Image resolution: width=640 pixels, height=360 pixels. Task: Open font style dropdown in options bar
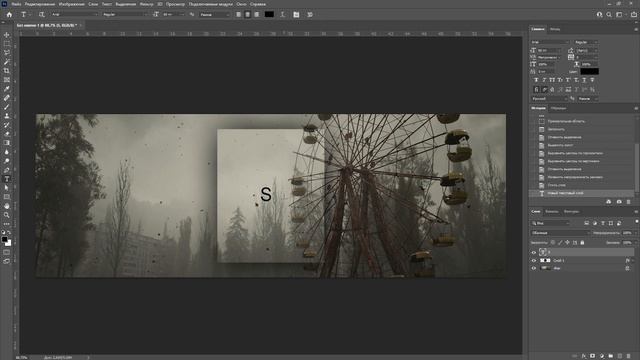[124, 14]
